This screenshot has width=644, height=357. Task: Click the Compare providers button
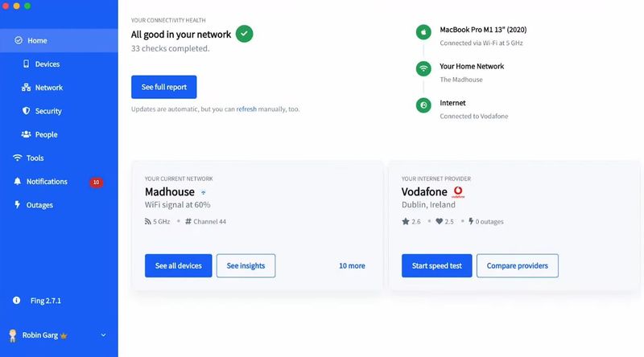pyautogui.click(x=517, y=266)
